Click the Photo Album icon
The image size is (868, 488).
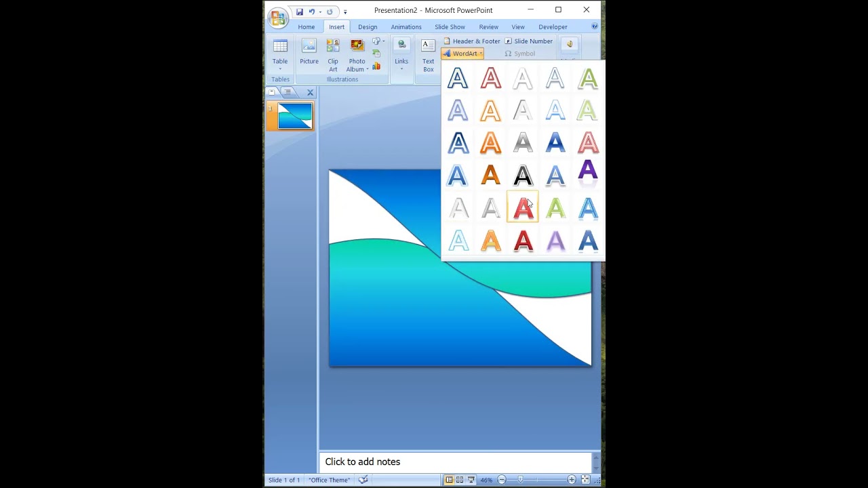point(357,46)
